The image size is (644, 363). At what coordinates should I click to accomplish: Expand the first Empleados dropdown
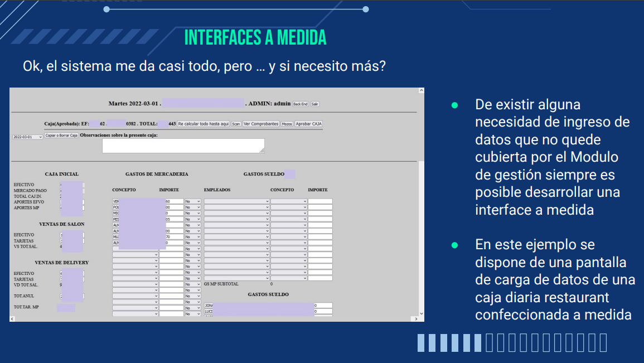coord(236,201)
